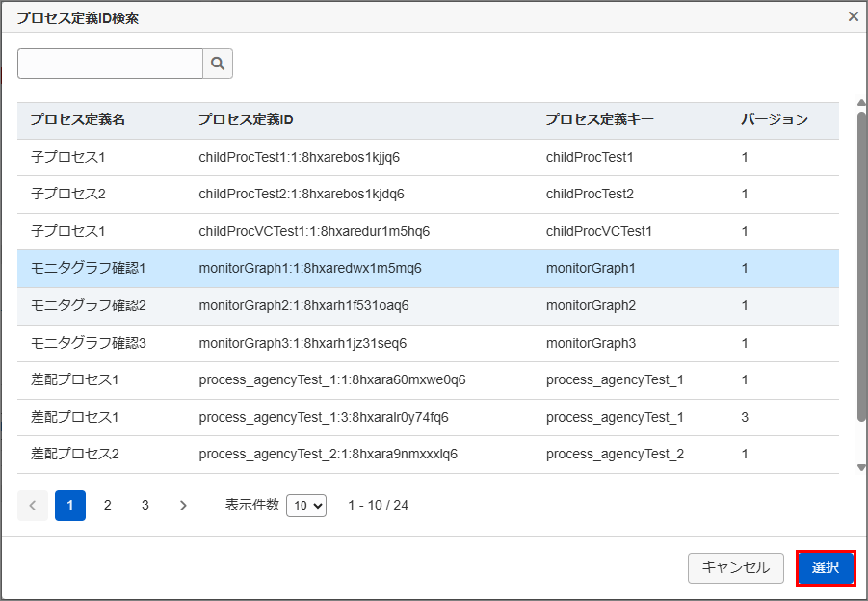Viewport: 868px width, 601px height.
Task: Switch to page 2 of results
Action: [108, 506]
